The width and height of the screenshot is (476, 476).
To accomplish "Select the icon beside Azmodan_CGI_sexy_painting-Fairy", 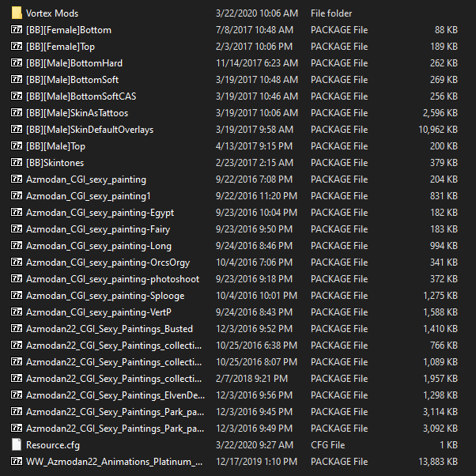I will pos(17,229).
